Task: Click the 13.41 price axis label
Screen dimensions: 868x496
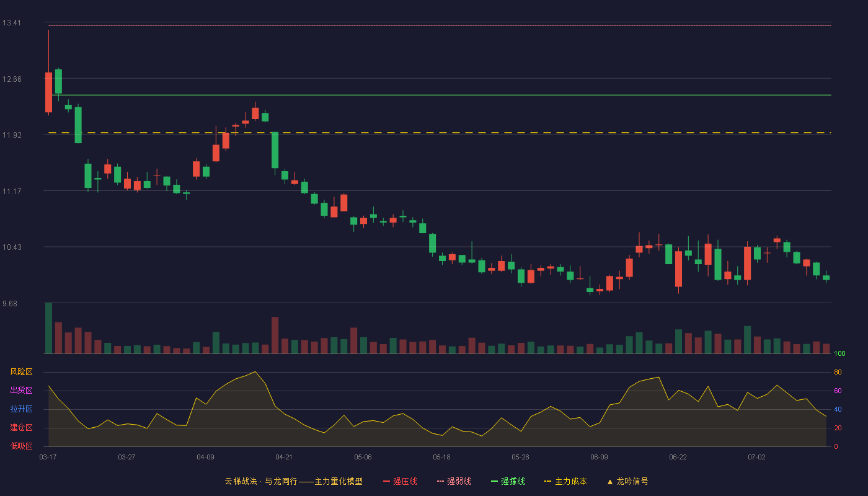Action: tap(11, 23)
